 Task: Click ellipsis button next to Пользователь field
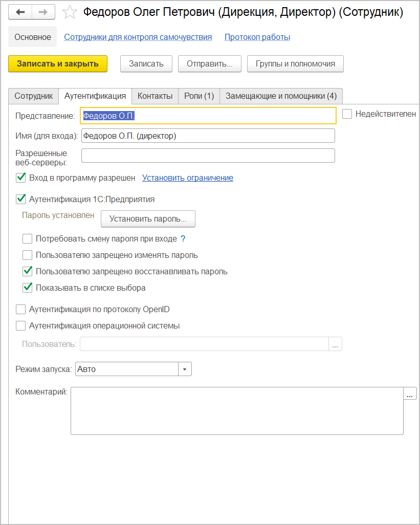click(335, 344)
